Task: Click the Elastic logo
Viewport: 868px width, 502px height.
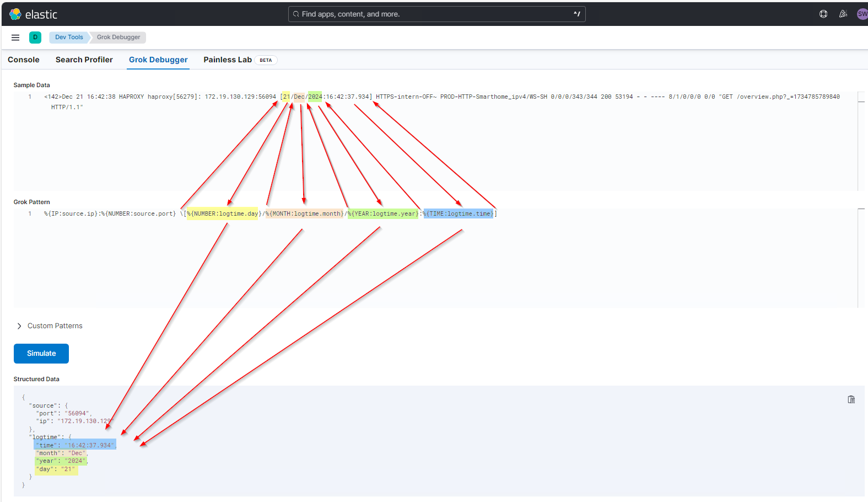Action: pyautogui.click(x=33, y=14)
